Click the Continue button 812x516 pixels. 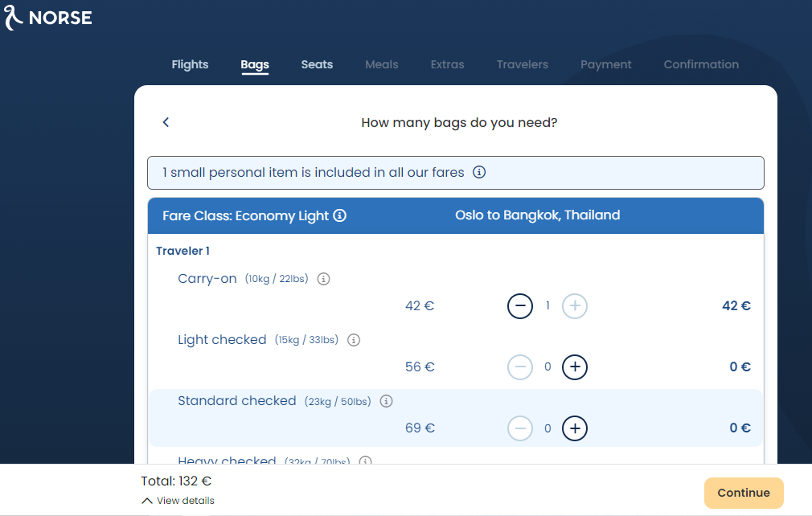click(x=744, y=493)
